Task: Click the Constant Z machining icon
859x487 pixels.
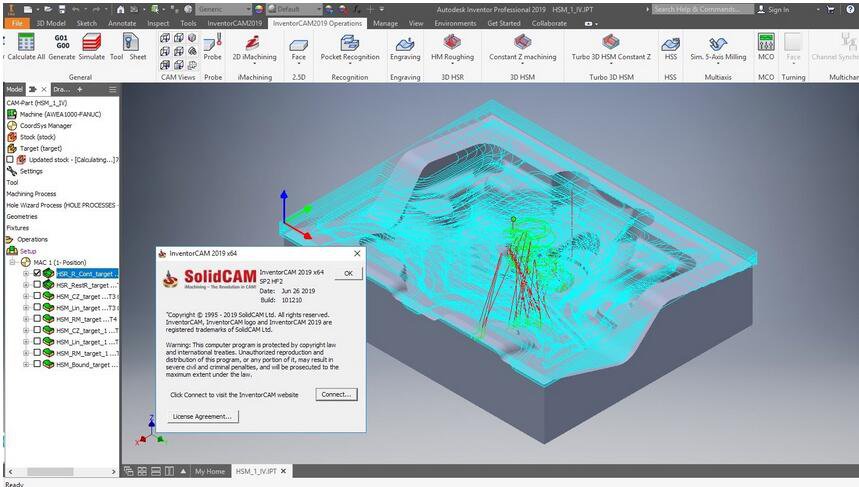Action: click(x=522, y=42)
